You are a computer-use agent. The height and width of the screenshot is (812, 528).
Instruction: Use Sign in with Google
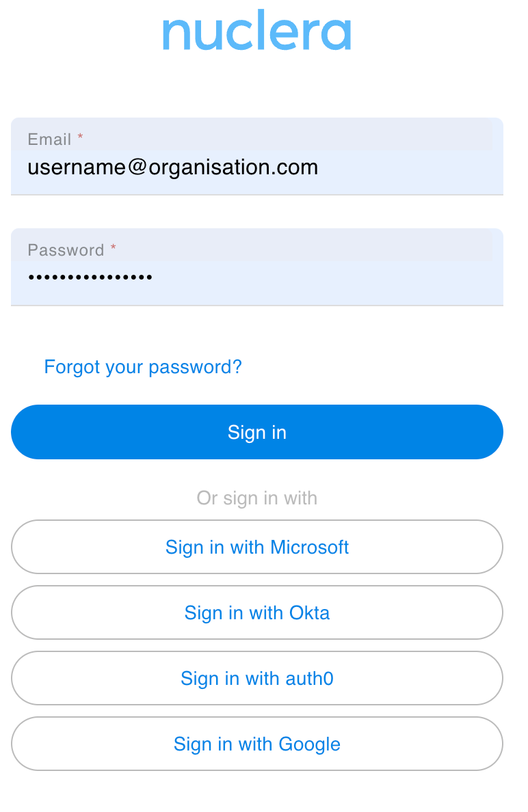pyautogui.click(x=256, y=744)
